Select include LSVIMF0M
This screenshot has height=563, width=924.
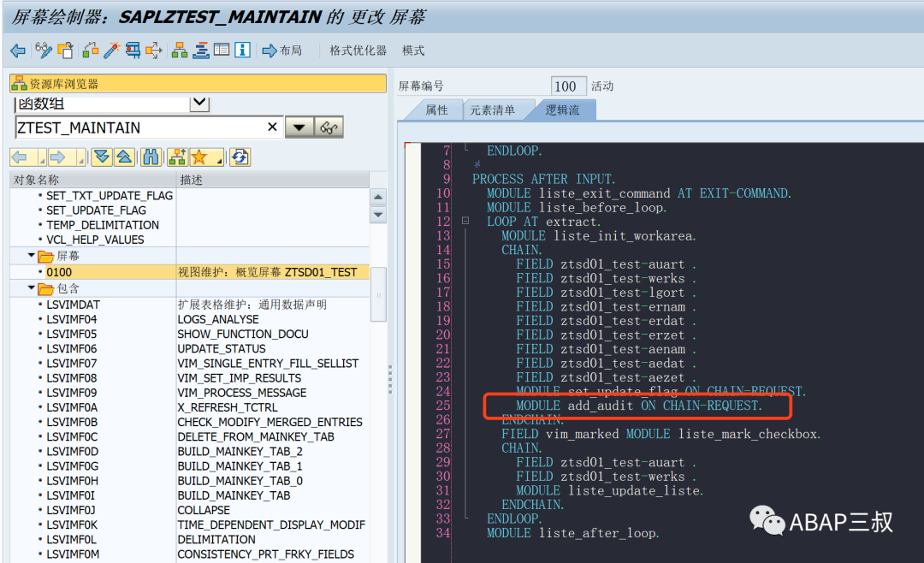coord(73,554)
